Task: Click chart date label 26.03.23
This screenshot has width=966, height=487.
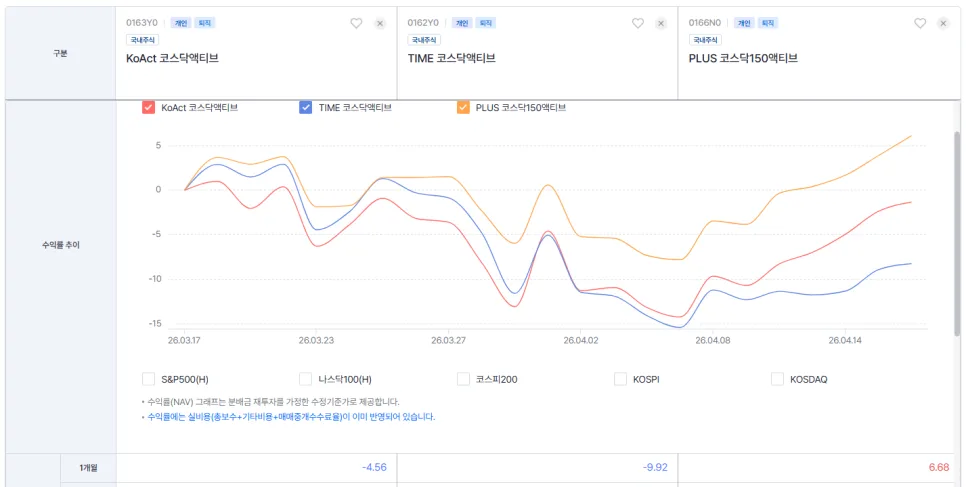Action: click(316, 340)
